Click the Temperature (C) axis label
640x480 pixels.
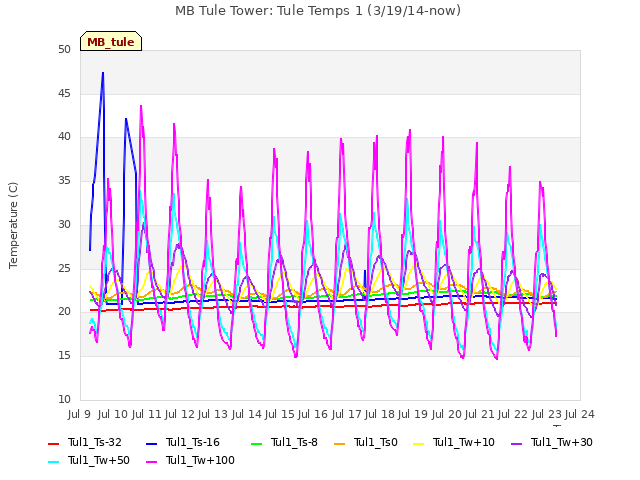pyautogui.click(x=13, y=225)
